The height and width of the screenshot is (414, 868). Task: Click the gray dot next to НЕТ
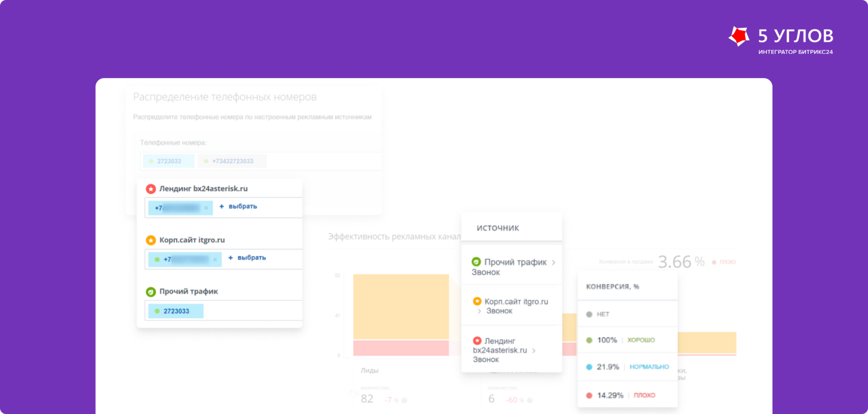589,314
